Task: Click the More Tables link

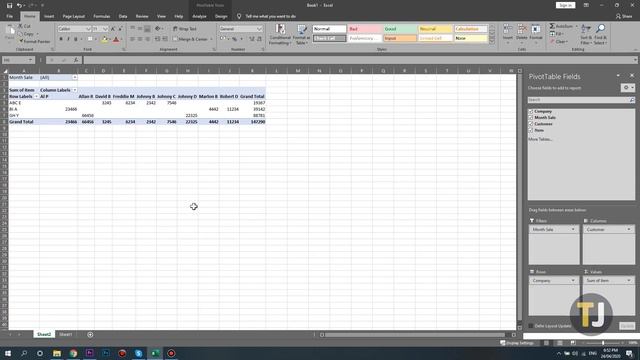Action: 540,139
